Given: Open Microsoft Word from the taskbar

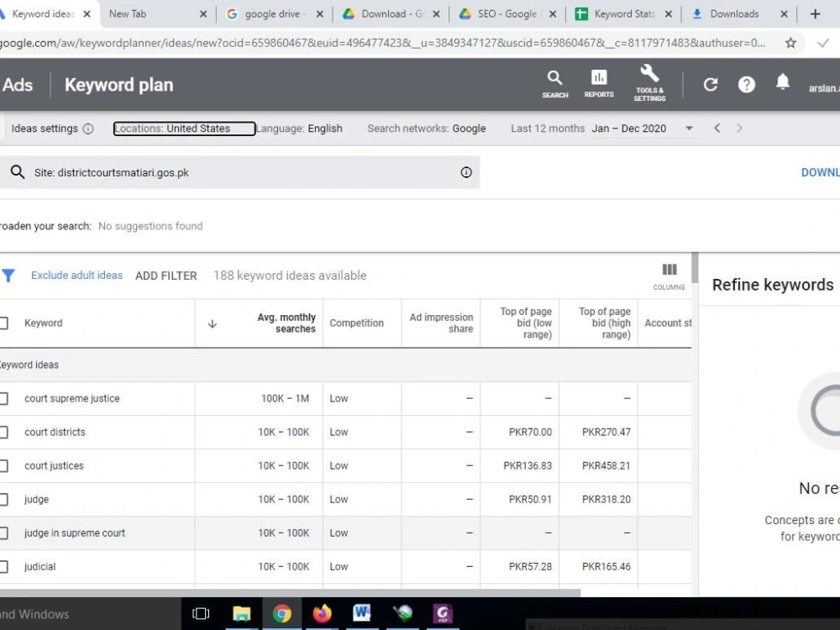Looking at the screenshot, I should click(x=361, y=613).
